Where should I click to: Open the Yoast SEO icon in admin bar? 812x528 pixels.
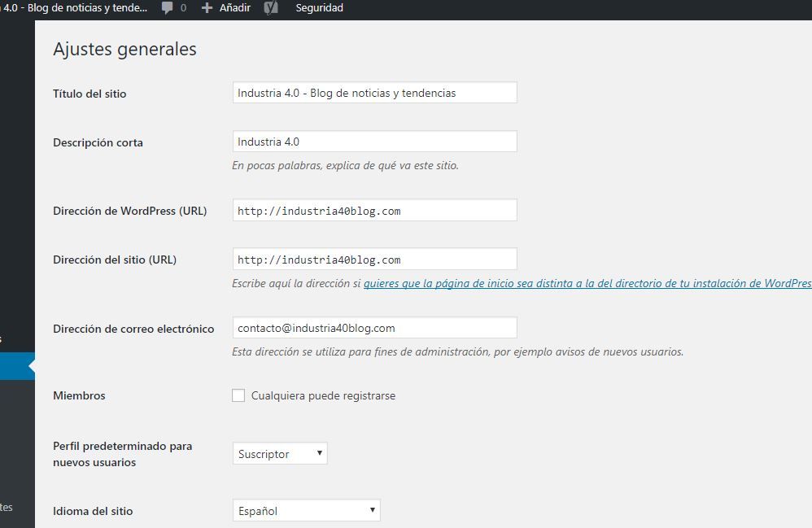pos(271,8)
